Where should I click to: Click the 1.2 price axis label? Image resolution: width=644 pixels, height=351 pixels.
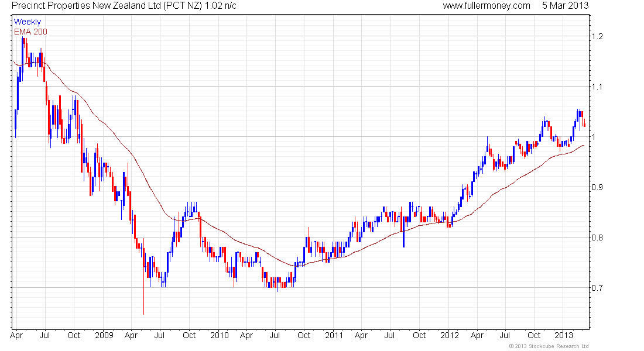[597, 36]
